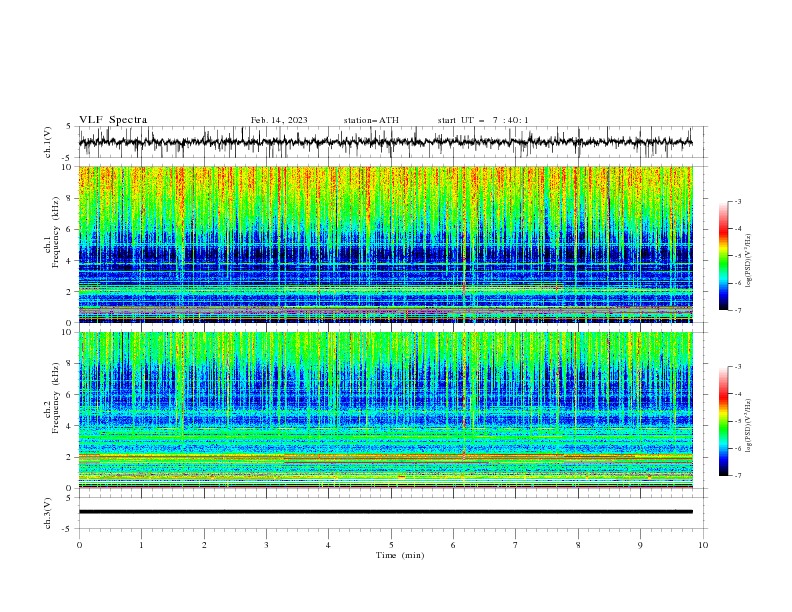Click the time axis tick label "7"
The image size is (792, 612).
(516, 545)
